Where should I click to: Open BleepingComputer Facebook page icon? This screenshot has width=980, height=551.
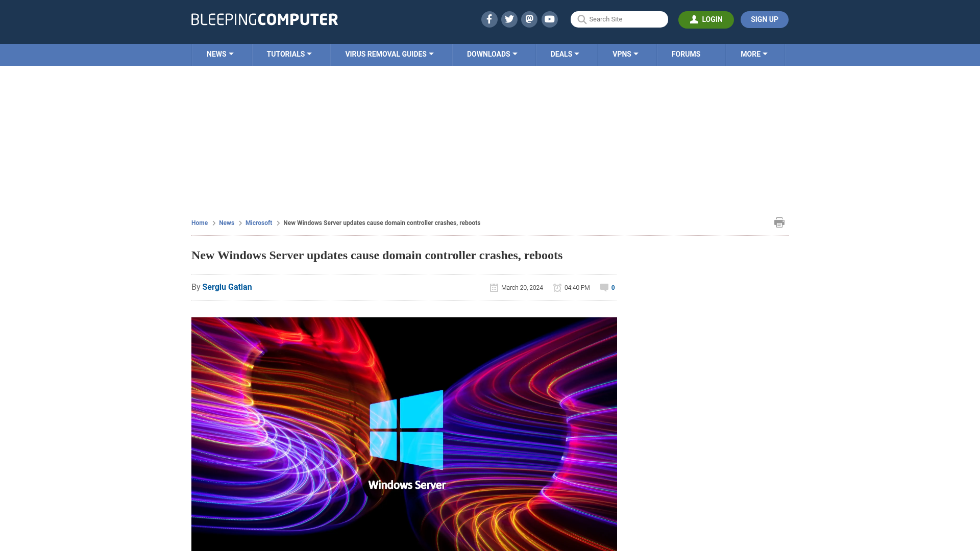(489, 19)
